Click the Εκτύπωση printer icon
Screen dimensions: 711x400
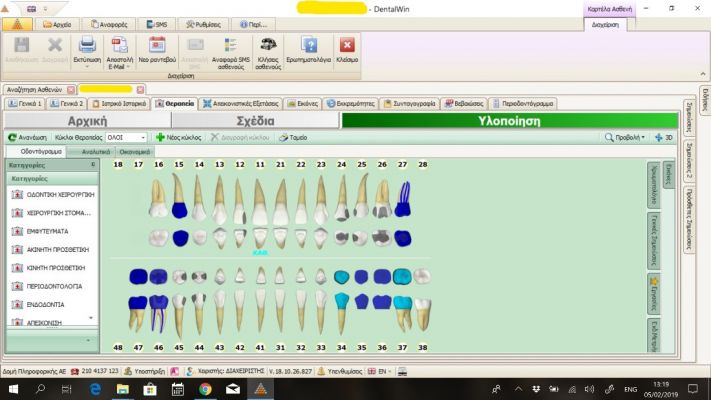[87, 45]
